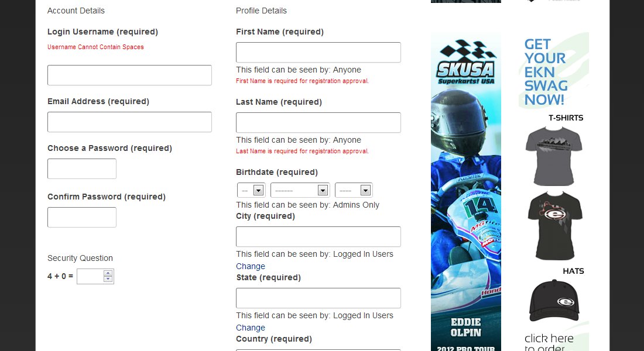
Task: Click the T-SHIRTS label in swag ad
Action: tap(566, 118)
